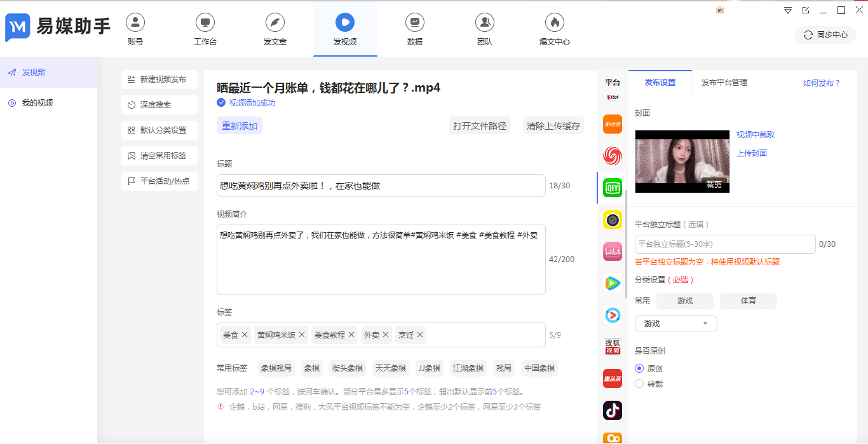Select the yellow camera lens platform icon
868x444 pixels.
pos(613,219)
